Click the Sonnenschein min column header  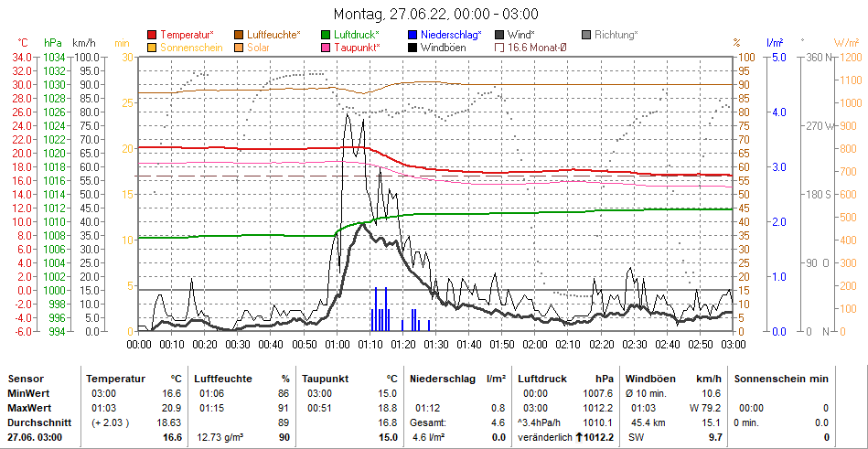[x=781, y=380]
